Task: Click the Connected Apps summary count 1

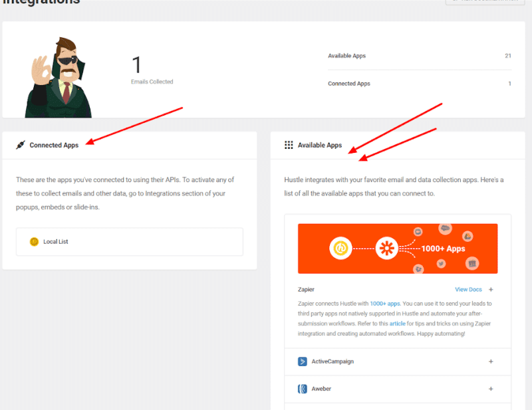Action: (x=509, y=84)
